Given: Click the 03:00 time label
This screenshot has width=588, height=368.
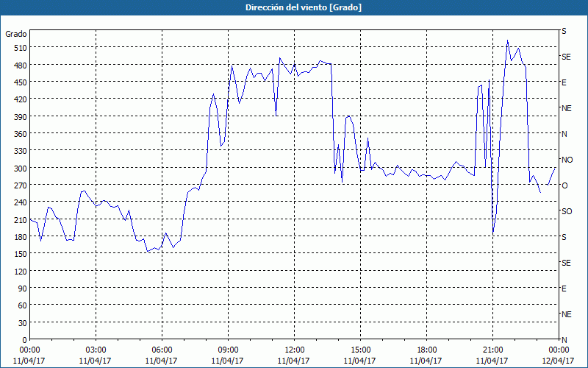Looking at the screenshot, I should coord(96,350).
